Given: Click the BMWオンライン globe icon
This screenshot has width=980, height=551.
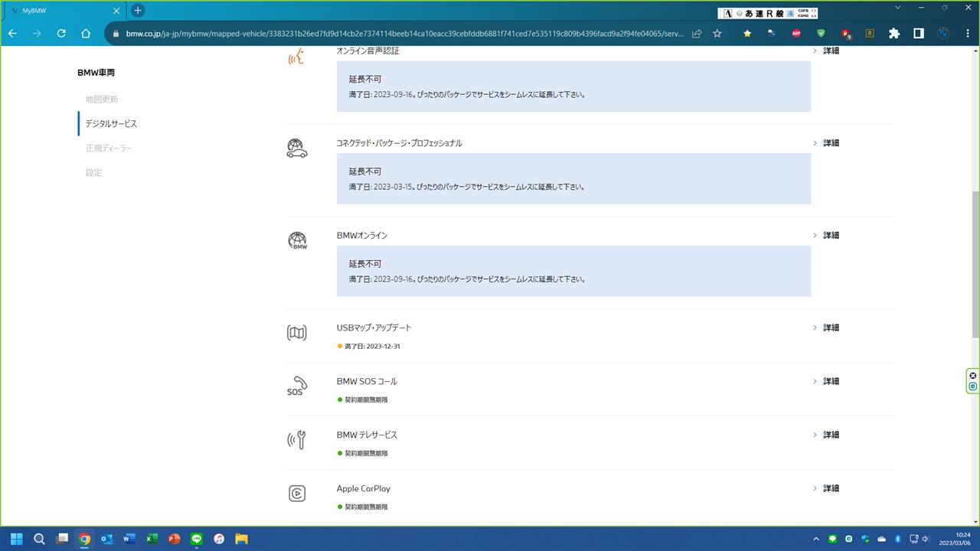Looking at the screenshot, I should tap(297, 241).
